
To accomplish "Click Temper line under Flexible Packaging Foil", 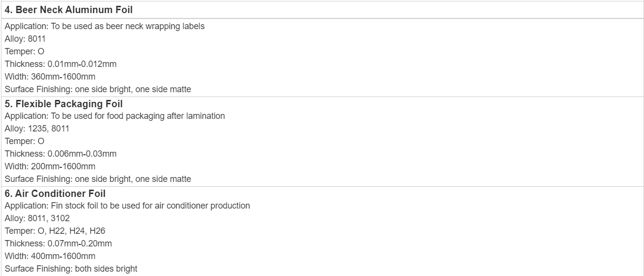I will coord(24,141).
